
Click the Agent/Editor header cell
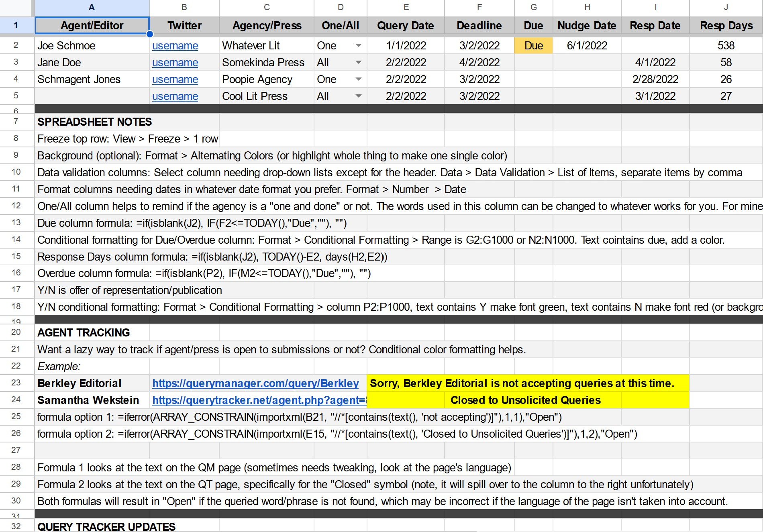coord(92,26)
